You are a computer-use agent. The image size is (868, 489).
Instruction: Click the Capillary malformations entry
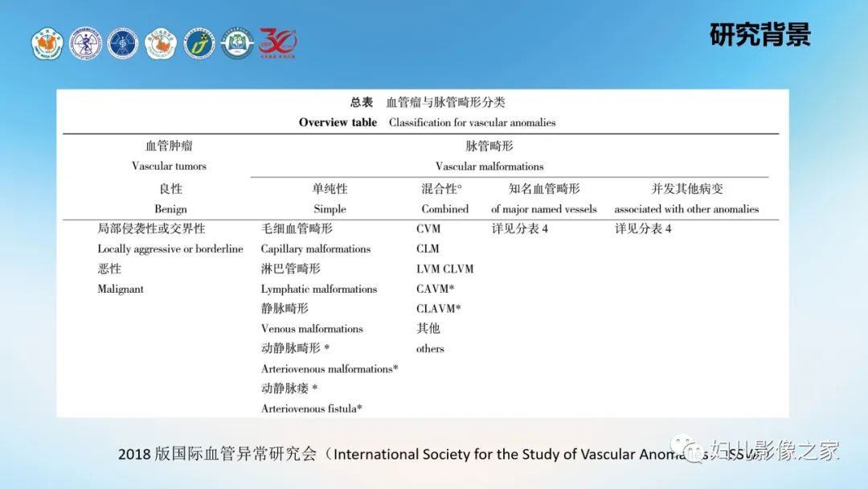pyautogui.click(x=316, y=249)
